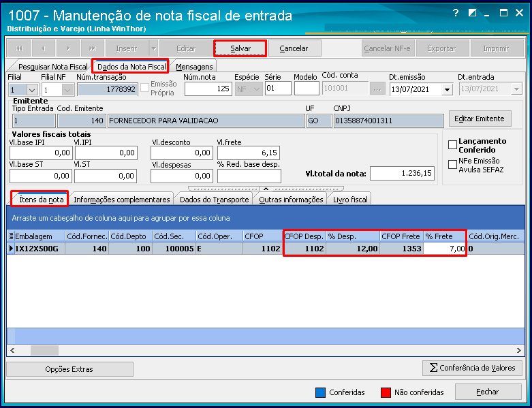
Task: Click the Série input field
Action: (x=278, y=88)
